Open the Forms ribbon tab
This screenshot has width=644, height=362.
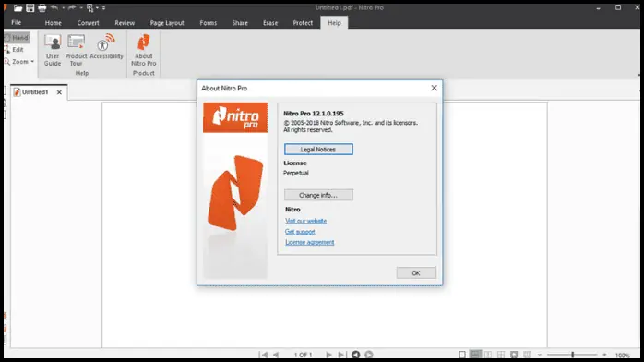(209, 23)
